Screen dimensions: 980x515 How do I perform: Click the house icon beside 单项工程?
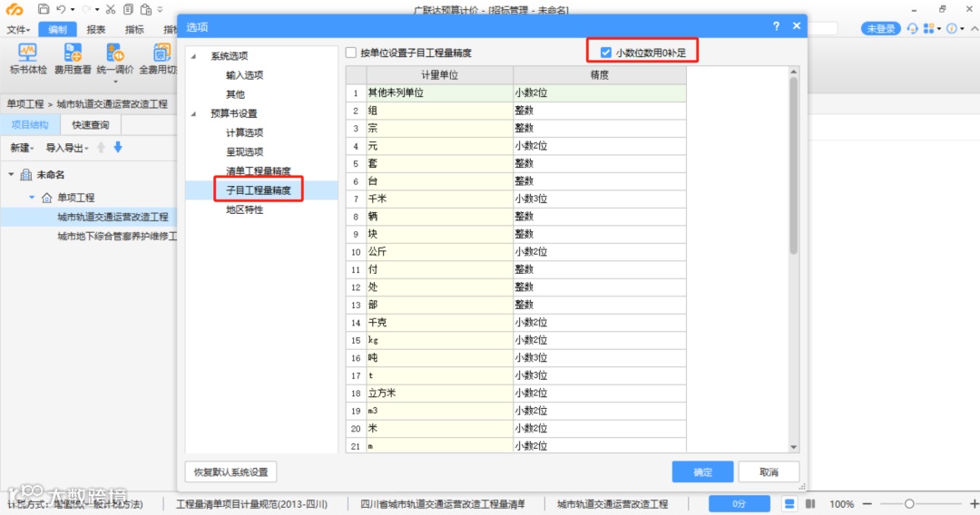[47, 198]
